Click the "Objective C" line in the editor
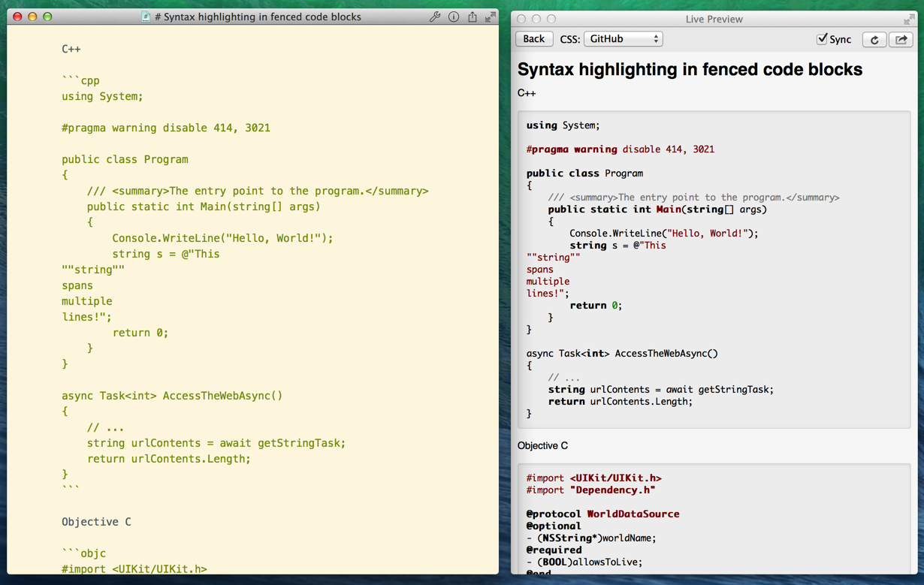The image size is (924, 585). pos(96,521)
